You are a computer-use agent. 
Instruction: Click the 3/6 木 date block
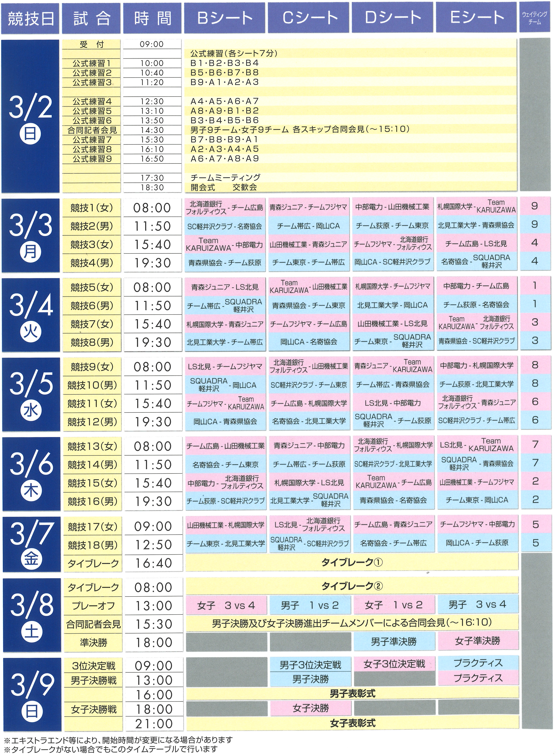tap(31, 474)
